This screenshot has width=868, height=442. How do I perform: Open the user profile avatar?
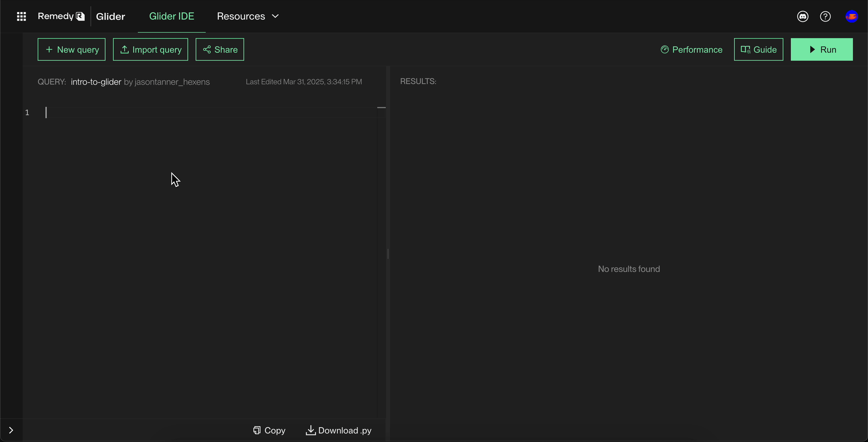852,16
